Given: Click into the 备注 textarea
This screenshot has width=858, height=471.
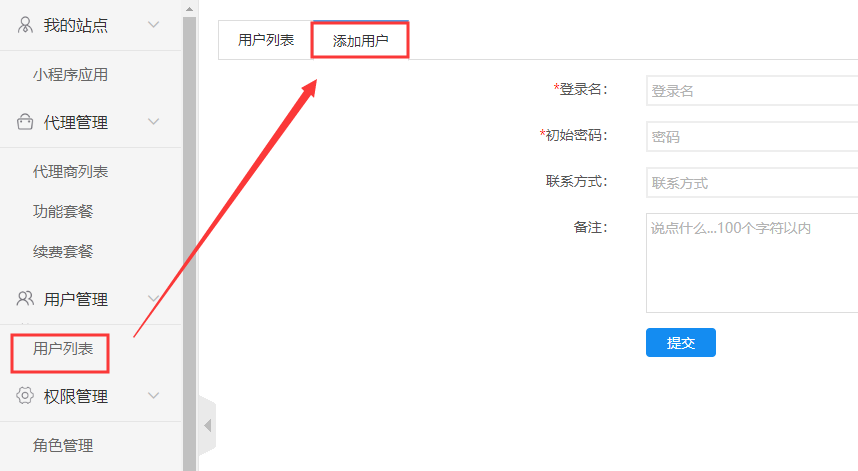Looking at the screenshot, I should tap(752, 263).
